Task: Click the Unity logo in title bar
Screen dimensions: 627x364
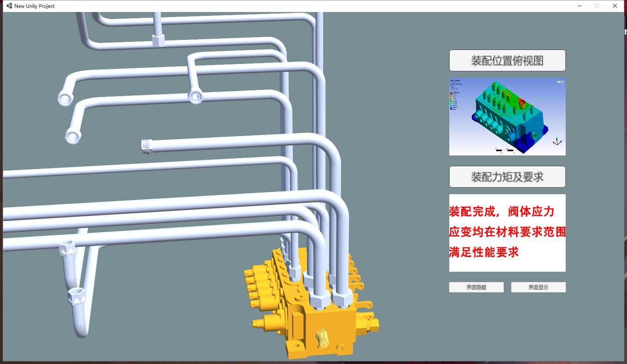Action: 9,6
